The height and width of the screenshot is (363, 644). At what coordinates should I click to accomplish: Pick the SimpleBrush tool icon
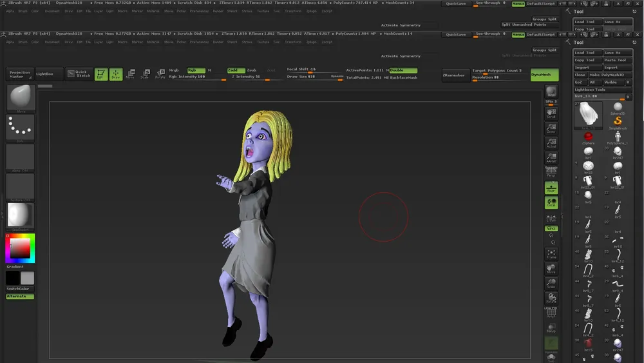click(617, 121)
